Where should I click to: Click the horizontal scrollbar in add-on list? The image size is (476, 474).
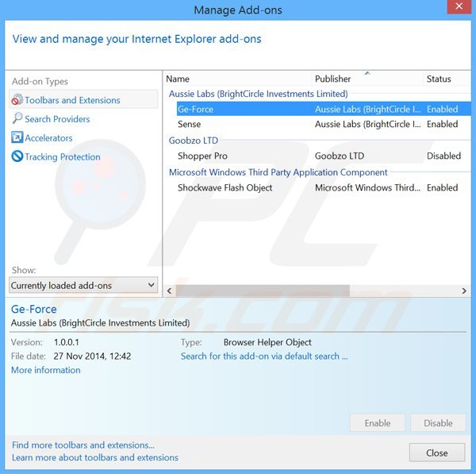pyautogui.click(x=317, y=291)
